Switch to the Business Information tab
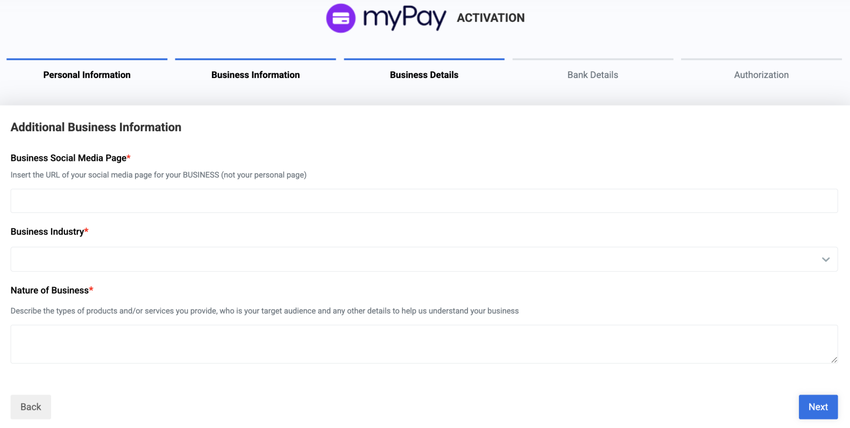 tap(255, 75)
